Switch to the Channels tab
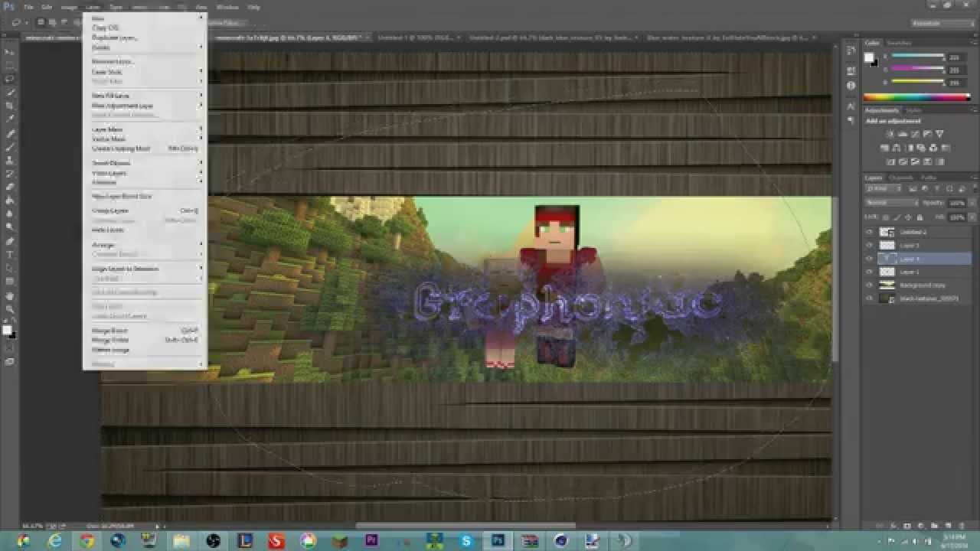The image size is (980, 551). click(x=902, y=178)
